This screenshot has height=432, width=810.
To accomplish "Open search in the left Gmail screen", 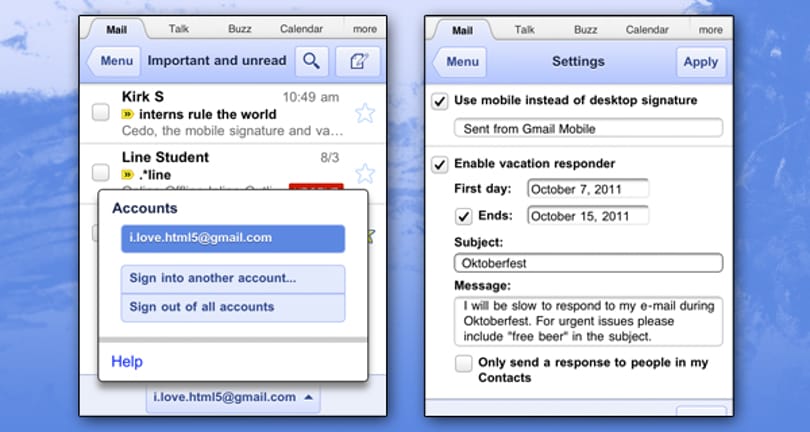I will point(311,61).
